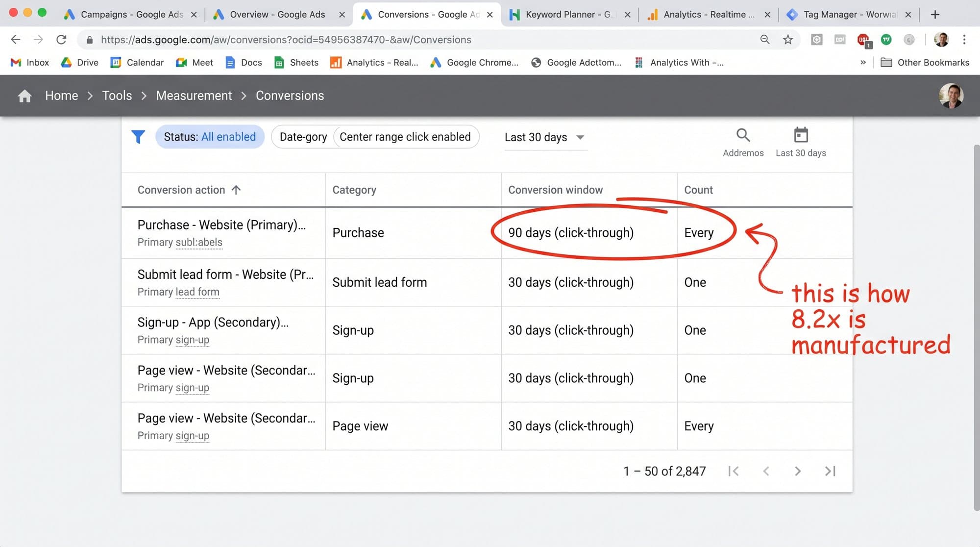
Task: Sort by Conversion action column arrow
Action: [x=236, y=190]
